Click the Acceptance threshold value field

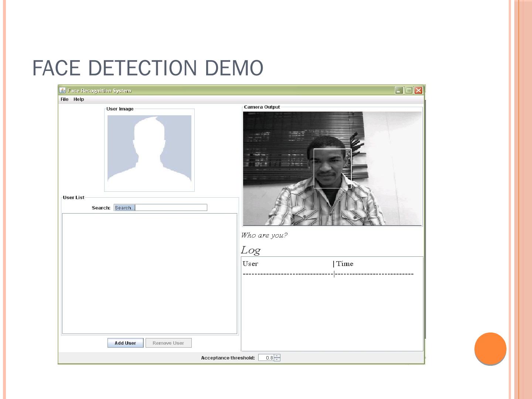(x=266, y=358)
